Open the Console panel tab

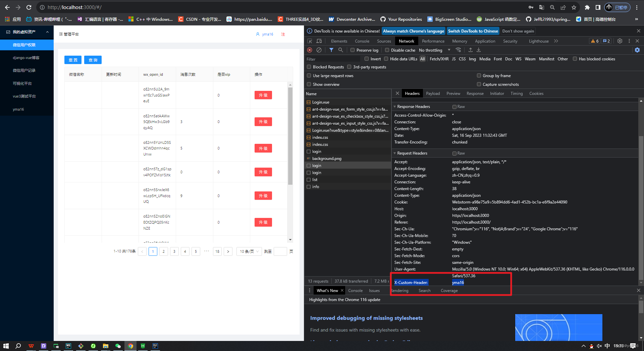(x=362, y=41)
